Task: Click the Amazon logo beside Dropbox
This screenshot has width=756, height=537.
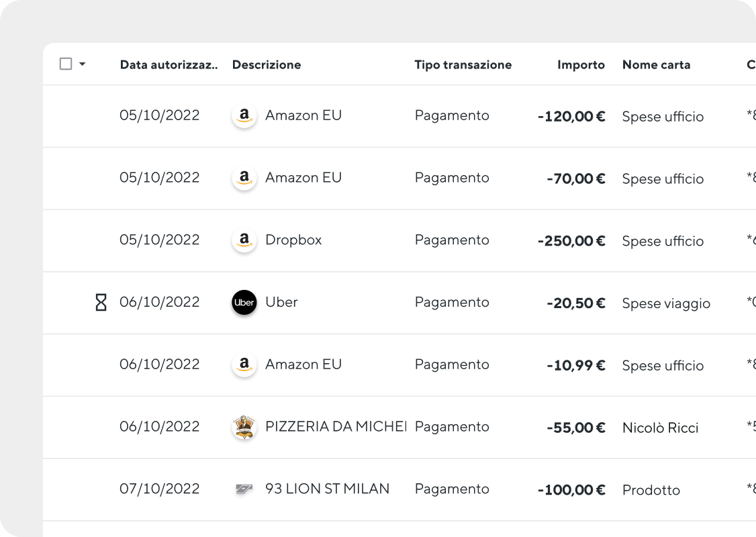Action: click(x=244, y=240)
